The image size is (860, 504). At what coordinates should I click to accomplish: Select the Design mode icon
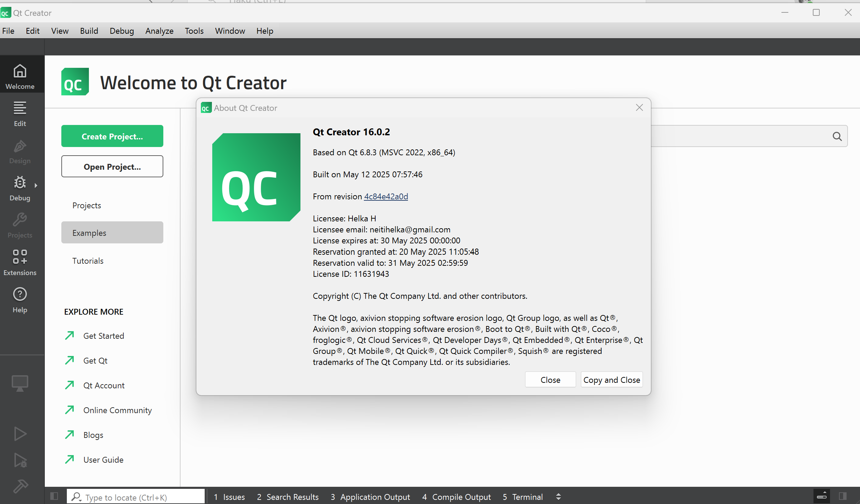coord(20,151)
